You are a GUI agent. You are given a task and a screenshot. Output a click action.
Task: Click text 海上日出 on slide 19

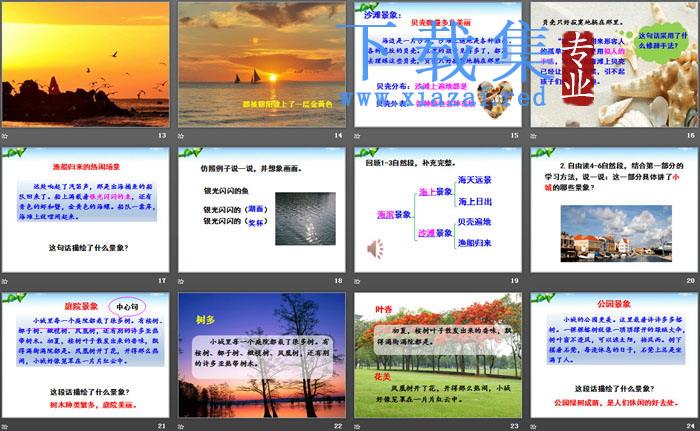point(475,201)
